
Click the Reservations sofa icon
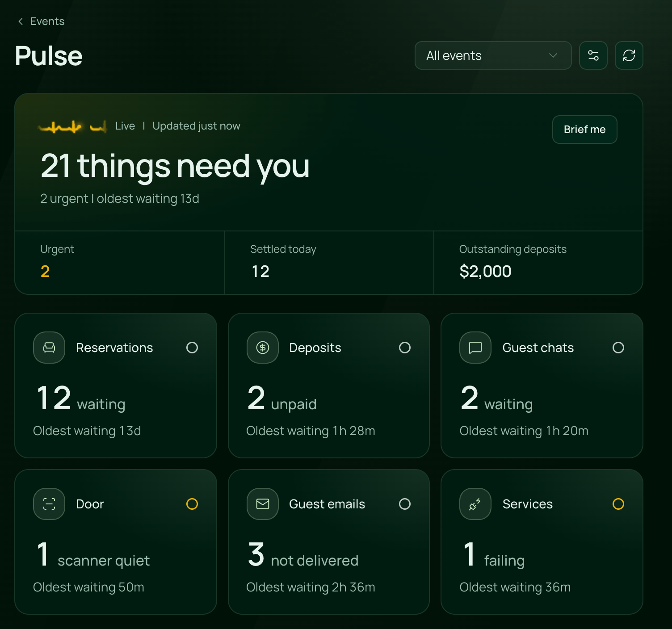[49, 348]
